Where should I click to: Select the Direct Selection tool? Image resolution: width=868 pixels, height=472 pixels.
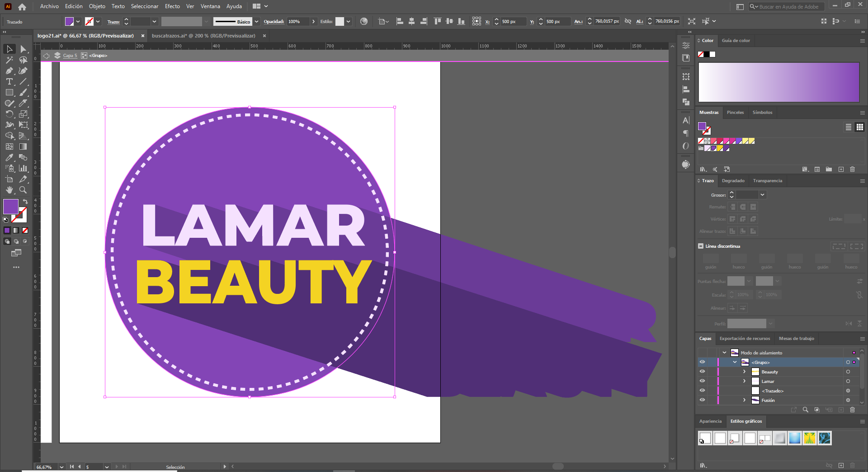(23, 49)
